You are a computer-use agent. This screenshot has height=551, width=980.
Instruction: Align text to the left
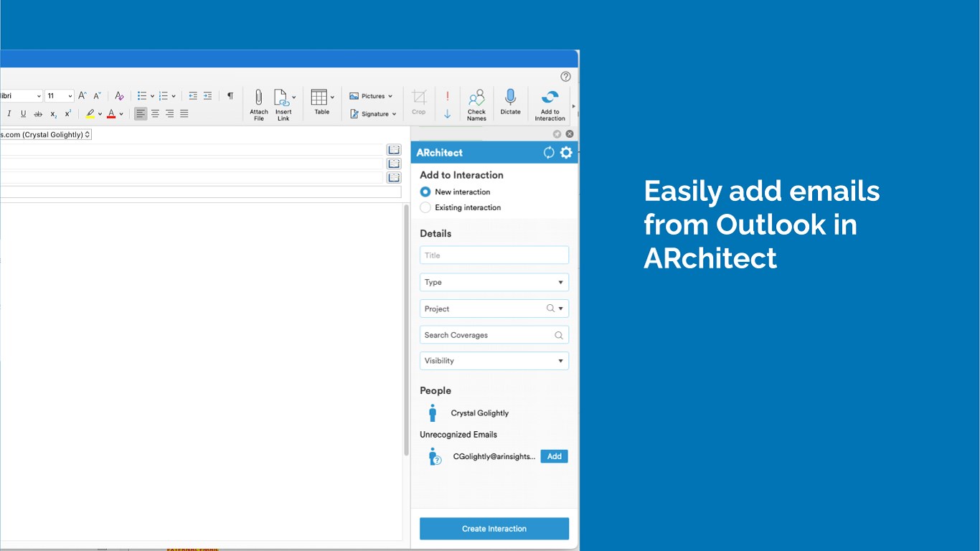pos(141,113)
